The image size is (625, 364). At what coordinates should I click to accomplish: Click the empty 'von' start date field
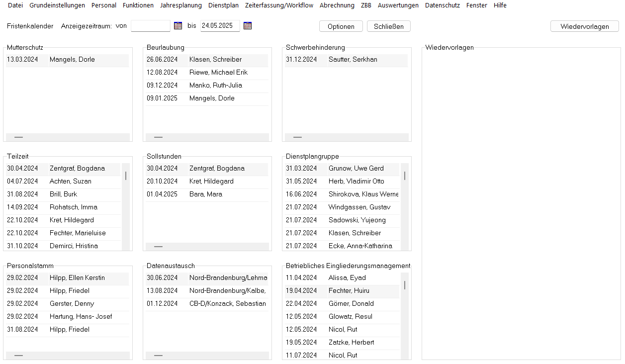pos(150,26)
